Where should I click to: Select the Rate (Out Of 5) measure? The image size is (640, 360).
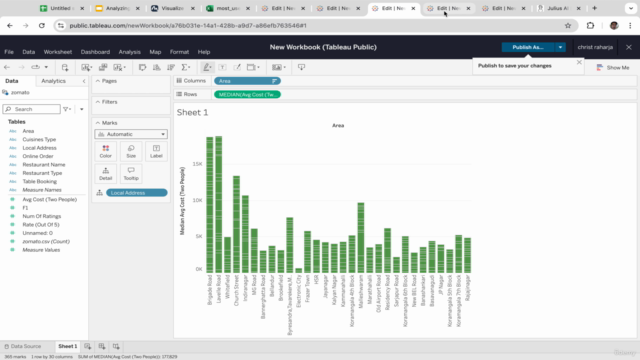click(41, 225)
